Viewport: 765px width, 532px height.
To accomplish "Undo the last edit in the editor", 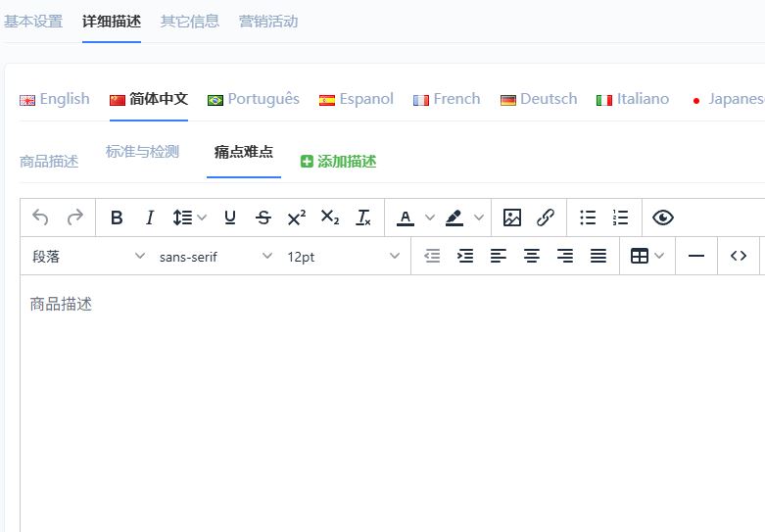I will pyautogui.click(x=40, y=218).
